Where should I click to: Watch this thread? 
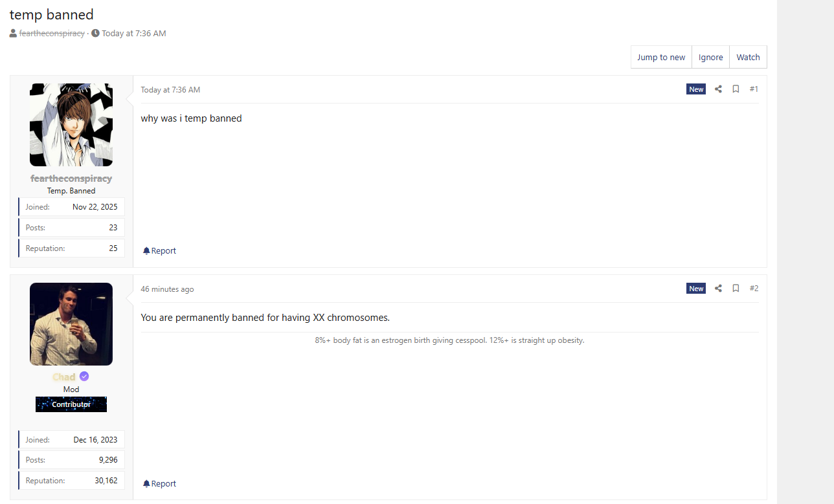pyautogui.click(x=748, y=57)
